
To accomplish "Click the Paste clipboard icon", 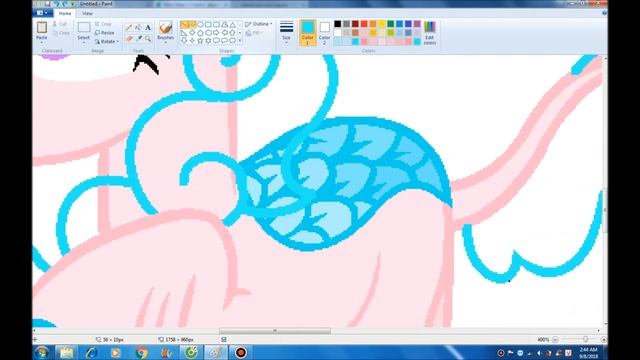I will tap(42, 27).
